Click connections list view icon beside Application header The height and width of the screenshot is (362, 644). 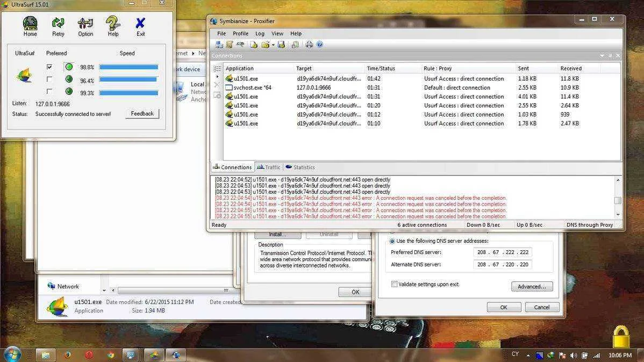click(217, 69)
